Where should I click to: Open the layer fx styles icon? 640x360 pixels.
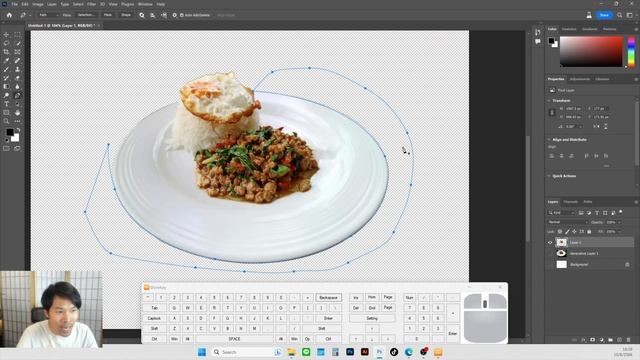pos(583,340)
